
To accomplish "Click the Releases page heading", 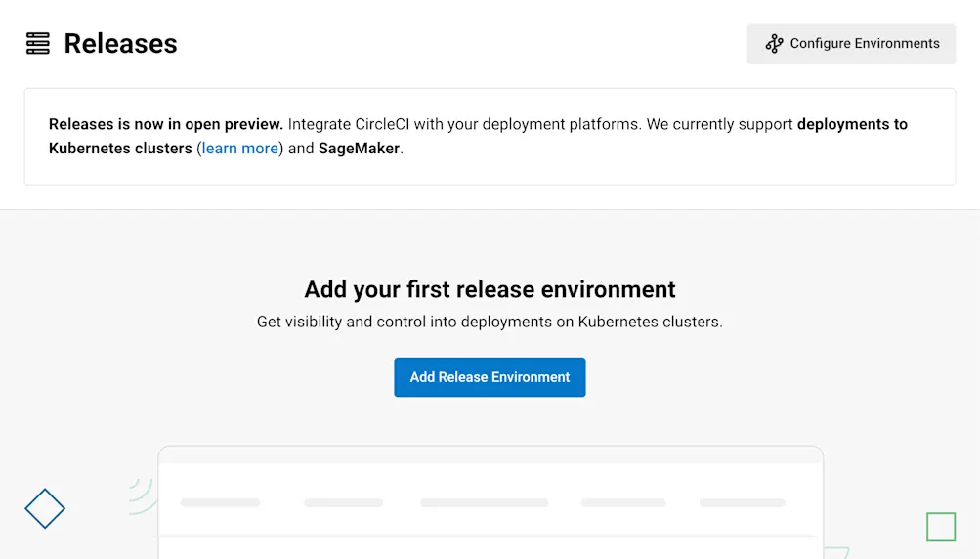I will (120, 44).
